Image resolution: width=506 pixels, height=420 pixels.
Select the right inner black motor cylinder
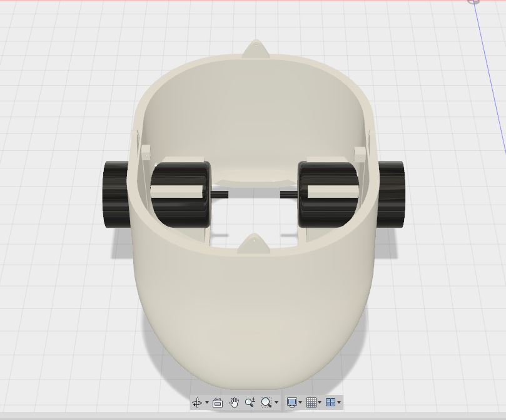(328, 195)
